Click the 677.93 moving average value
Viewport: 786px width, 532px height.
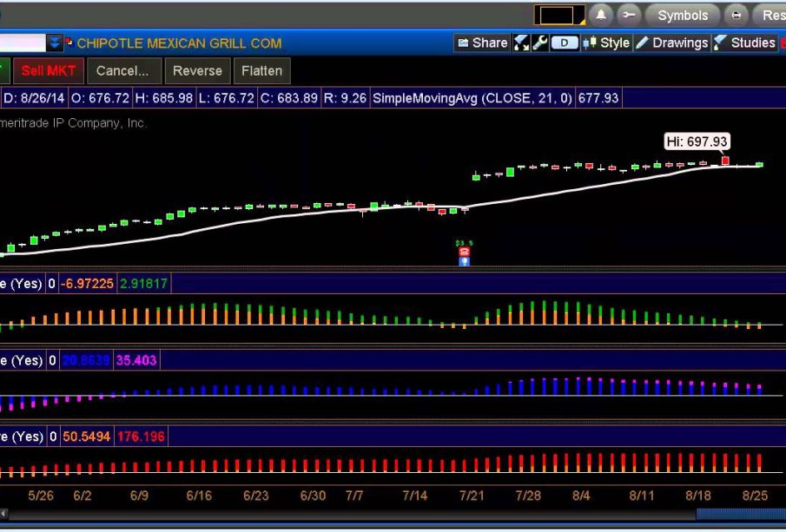coord(598,98)
